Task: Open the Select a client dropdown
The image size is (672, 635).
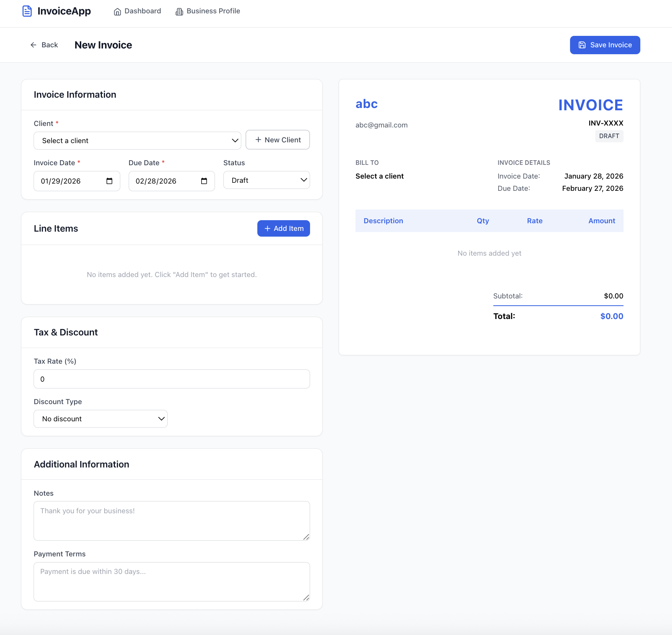Action: point(137,140)
